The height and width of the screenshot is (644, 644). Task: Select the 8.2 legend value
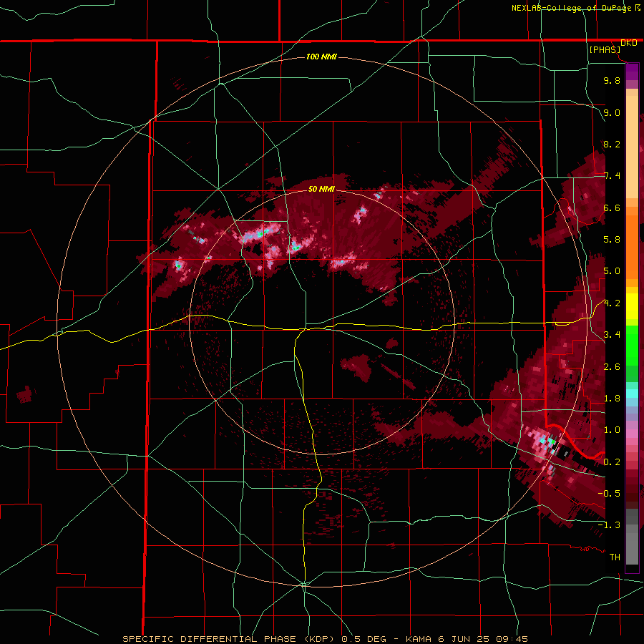pyautogui.click(x=612, y=144)
